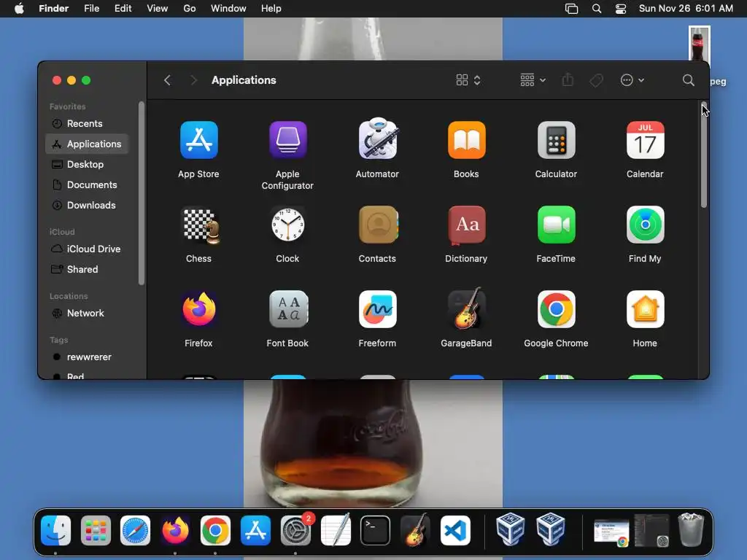Image resolution: width=747 pixels, height=560 pixels.
Task: Select the FaceTime app icon
Action: click(x=556, y=225)
